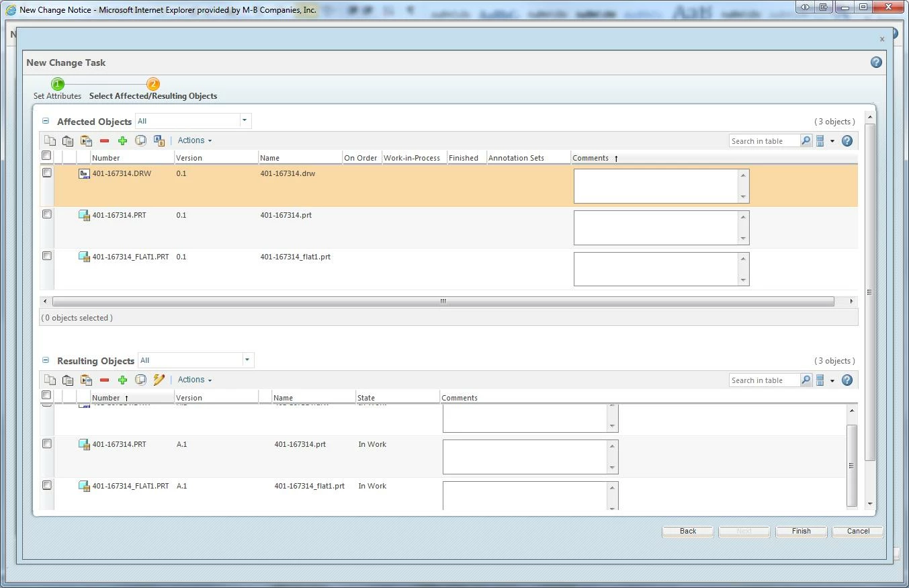
Task: Go to Set Attributes step 1
Action: coord(57,89)
